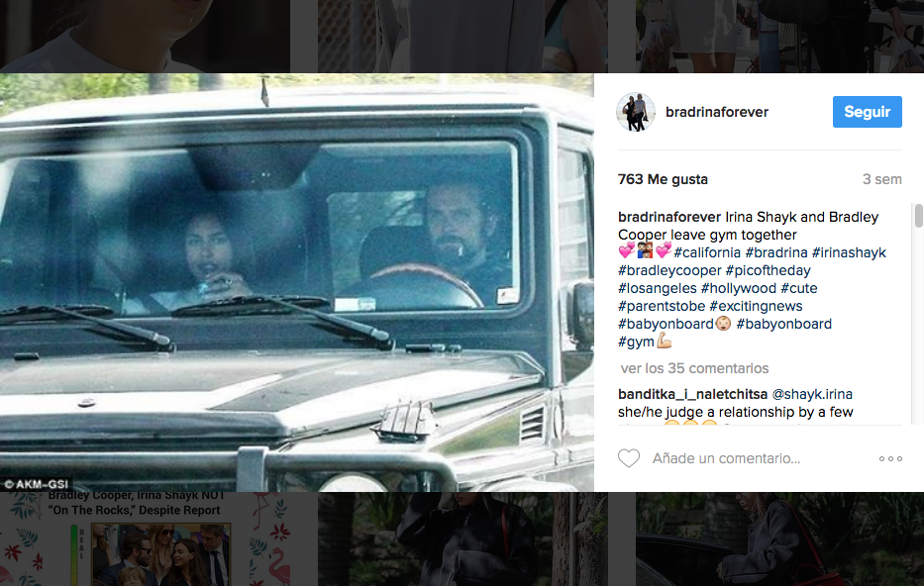
Task: Open the banditka_i_naletchitsa commenter profile
Action: tap(692, 394)
